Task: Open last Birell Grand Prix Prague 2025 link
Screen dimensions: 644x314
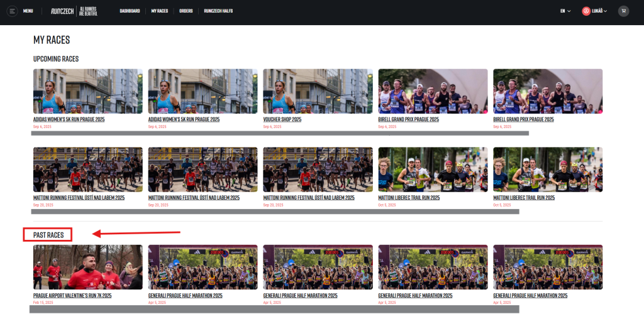Action: pyautogui.click(x=524, y=119)
